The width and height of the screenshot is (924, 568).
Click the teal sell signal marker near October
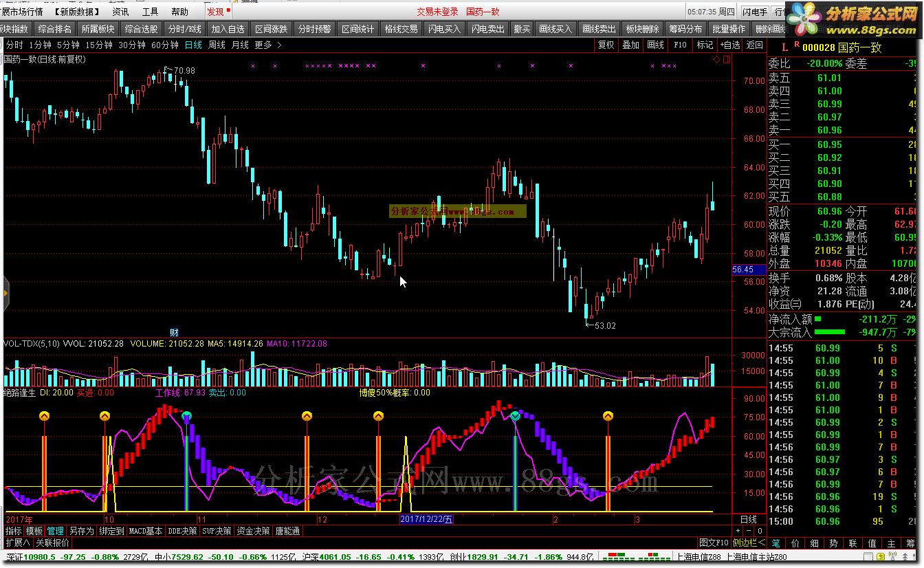pyautogui.click(x=186, y=415)
